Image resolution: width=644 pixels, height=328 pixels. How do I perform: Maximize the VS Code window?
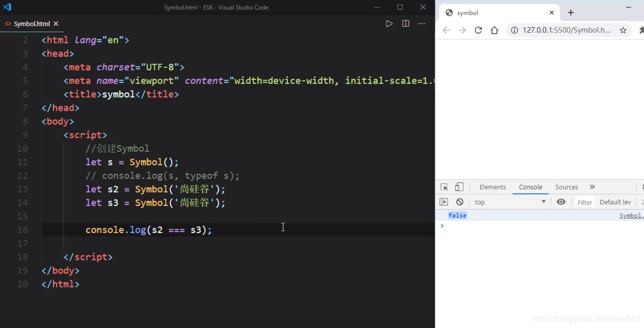click(400, 7)
